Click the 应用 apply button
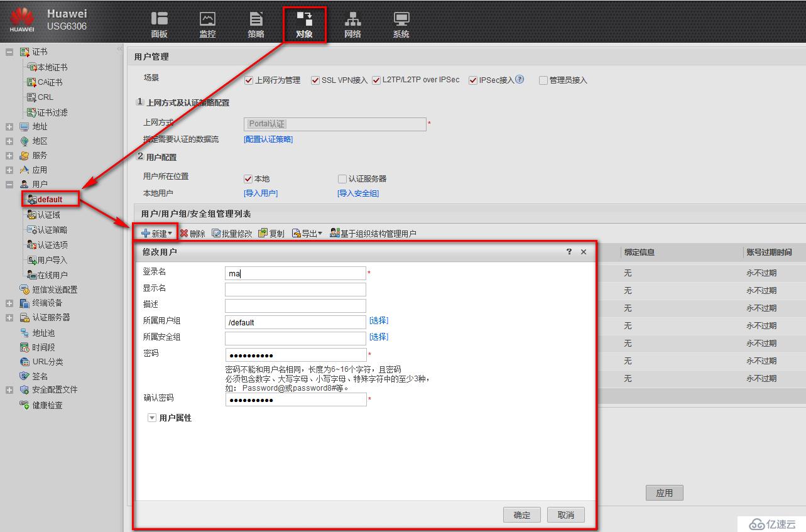 665,493
